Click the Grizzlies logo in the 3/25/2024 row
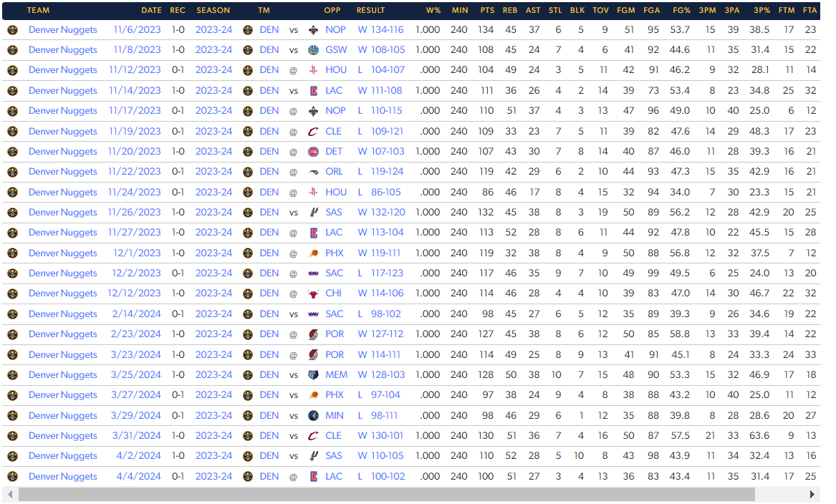Screen dimensions: 836x504 (x=314, y=375)
